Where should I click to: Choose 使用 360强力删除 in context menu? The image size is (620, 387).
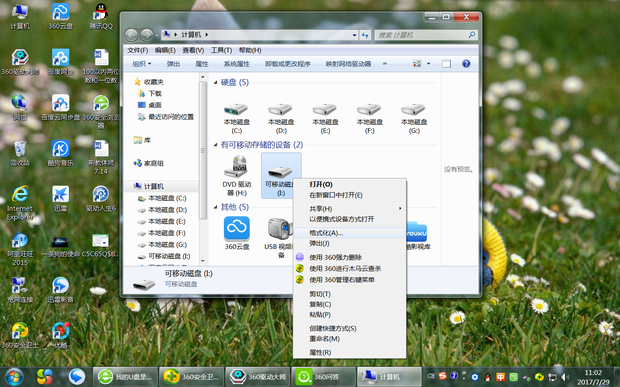click(350, 257)
